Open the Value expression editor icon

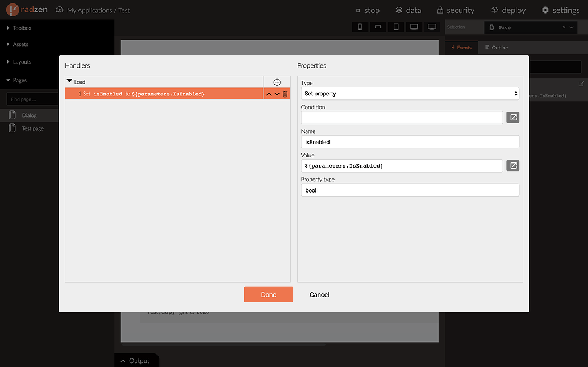512,165
